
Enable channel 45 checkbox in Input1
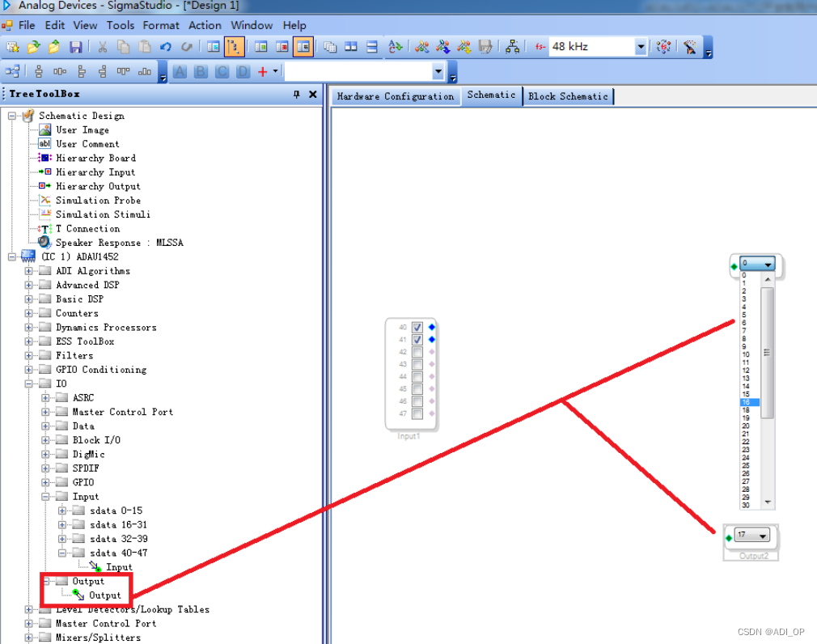pos(417,388)
